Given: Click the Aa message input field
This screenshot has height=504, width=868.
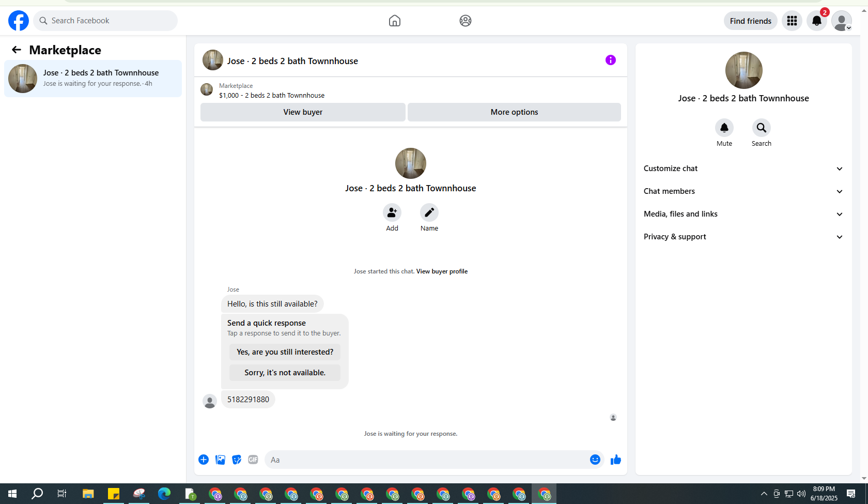Looking at the screenshot, I should [427, 460].
